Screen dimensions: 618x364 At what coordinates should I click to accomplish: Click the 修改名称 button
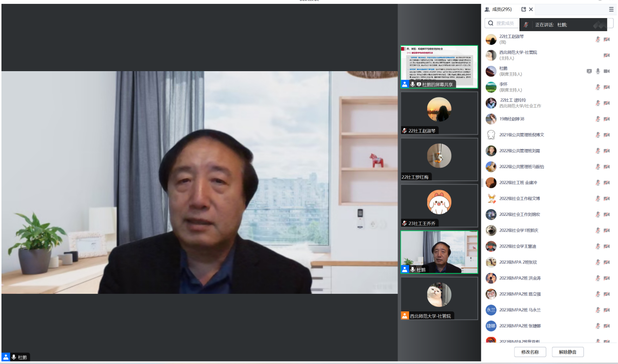coord(529,352)
